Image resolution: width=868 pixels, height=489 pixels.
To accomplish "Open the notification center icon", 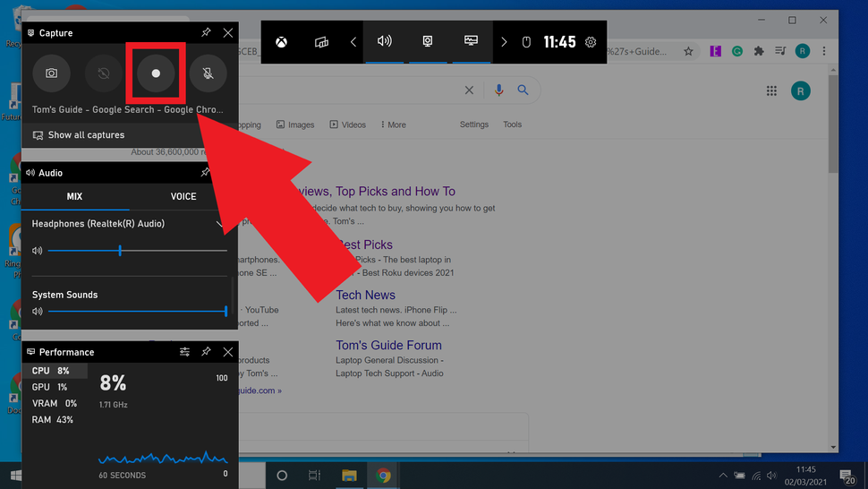I will click(x=847, y=476).
